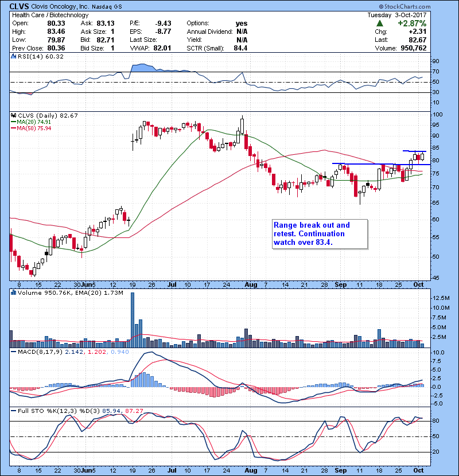Click the 100 mark on the price axis
This screenshot has height=476, width=459.
pos(437,115)
